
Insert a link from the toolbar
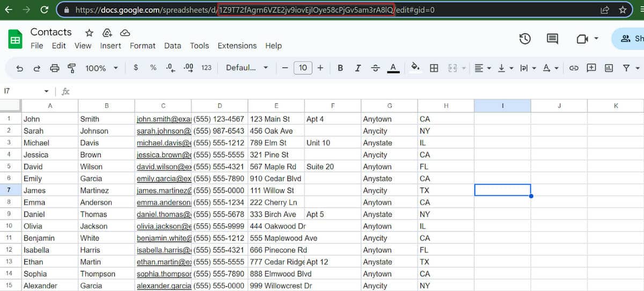pos(574,68)
